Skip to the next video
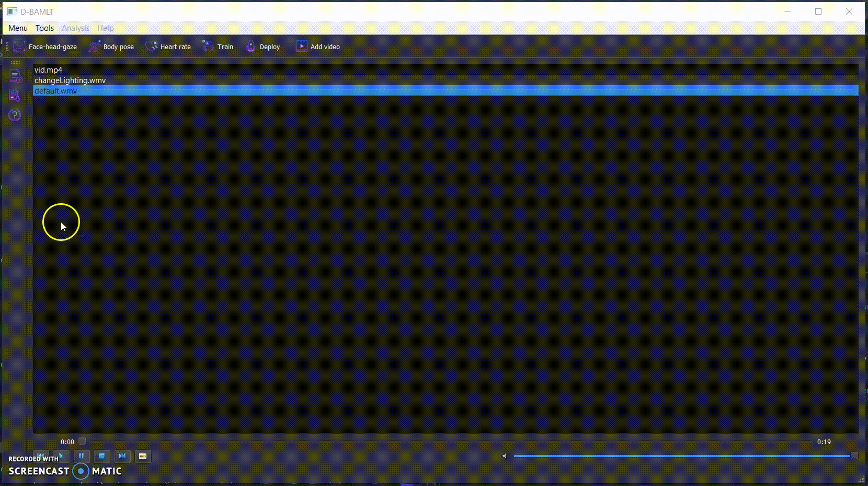 [122, 456]
